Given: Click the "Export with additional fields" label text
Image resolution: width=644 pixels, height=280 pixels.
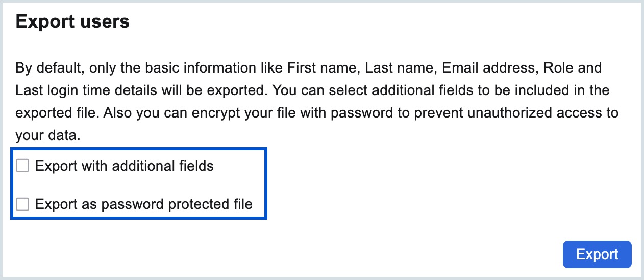Looking at the screenshot, I should [124, 166].
